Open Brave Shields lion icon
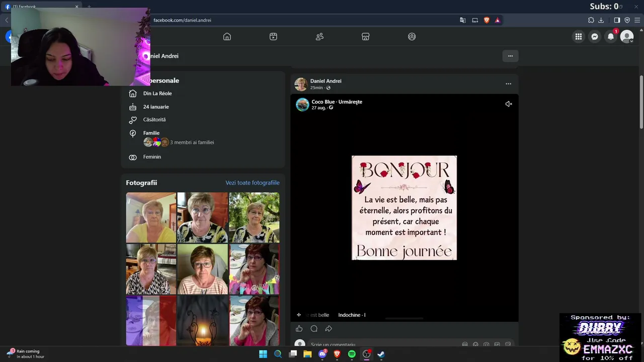644x362 pixels. (487, 20)
